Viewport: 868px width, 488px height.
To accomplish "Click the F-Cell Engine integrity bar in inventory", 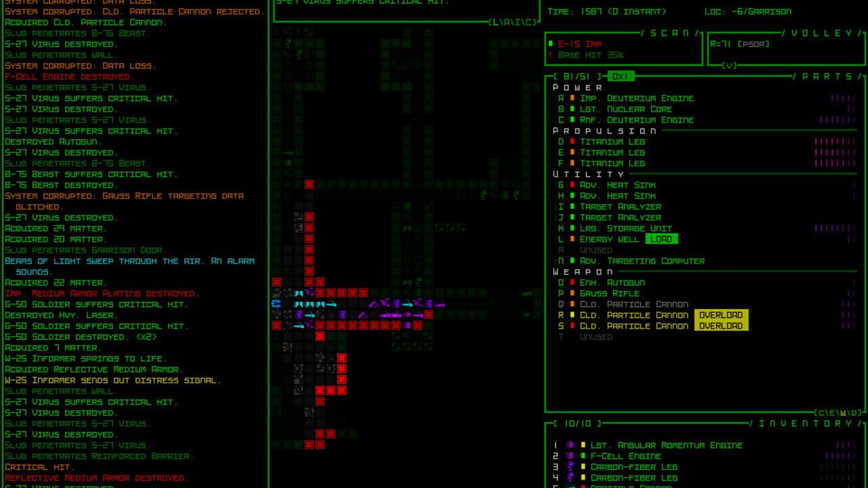I will coord(840,456).
